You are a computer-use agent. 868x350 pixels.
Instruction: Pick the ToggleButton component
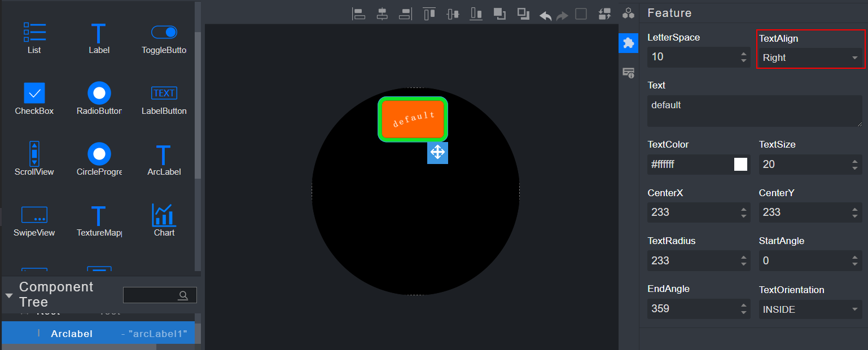pyautogui.click(x=164, y=38)
